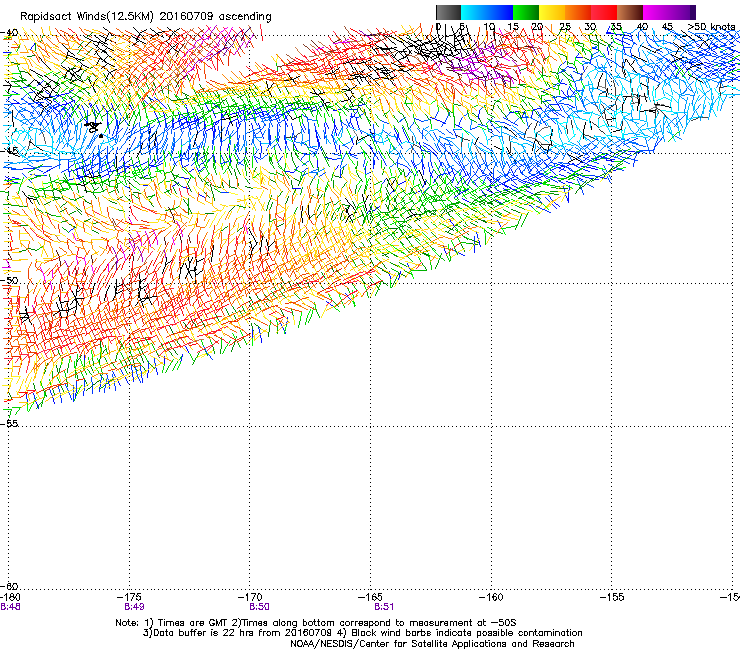Viewport: 740px width, 650px height.
Task: Click the green 15-20 knots legend swatch
Action: click(526, 12)
